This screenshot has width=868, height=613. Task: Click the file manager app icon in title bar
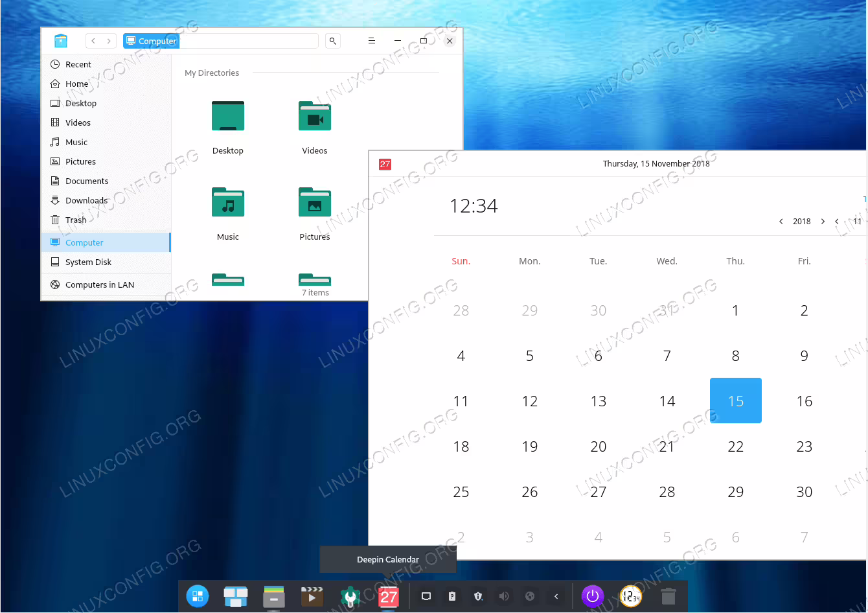(61, 41)
